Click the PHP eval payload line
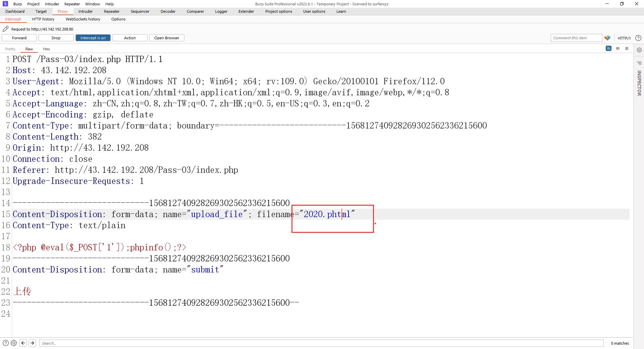The image size is (644, 349). click(x=99, y=247)
